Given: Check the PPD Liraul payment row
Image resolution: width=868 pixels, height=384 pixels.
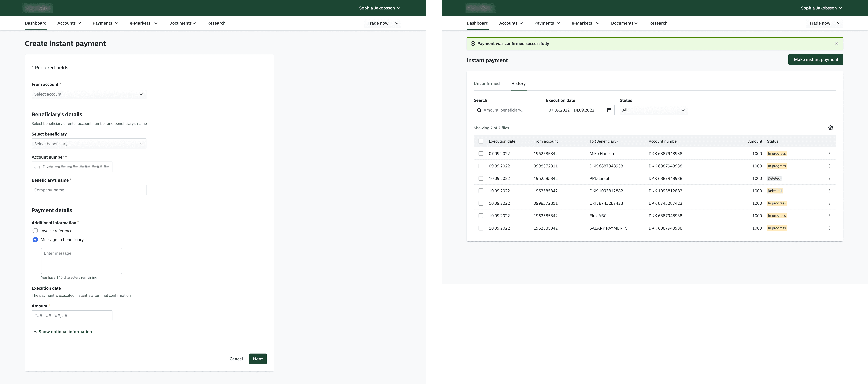Looking at the screenshot, I should (481, 179).
